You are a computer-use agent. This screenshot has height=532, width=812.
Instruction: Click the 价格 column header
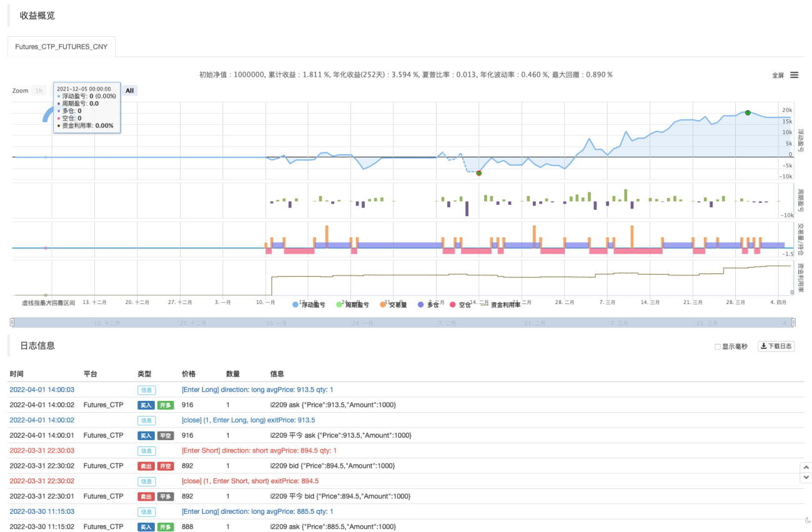pos(189,374)
